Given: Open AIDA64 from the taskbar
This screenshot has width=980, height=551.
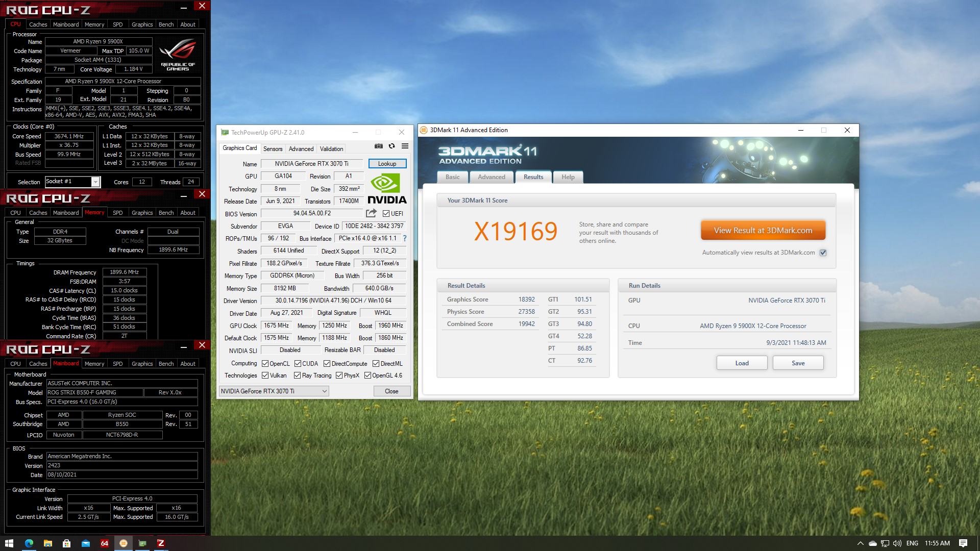Looking at the screenshot, I should [x=104, y=543].
